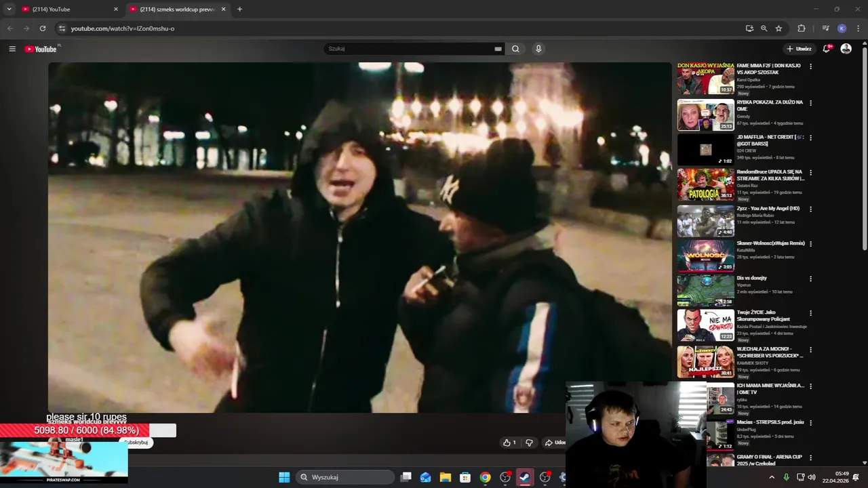Close the first YouTube tab
868x488 pixels.
click(116, 9)
